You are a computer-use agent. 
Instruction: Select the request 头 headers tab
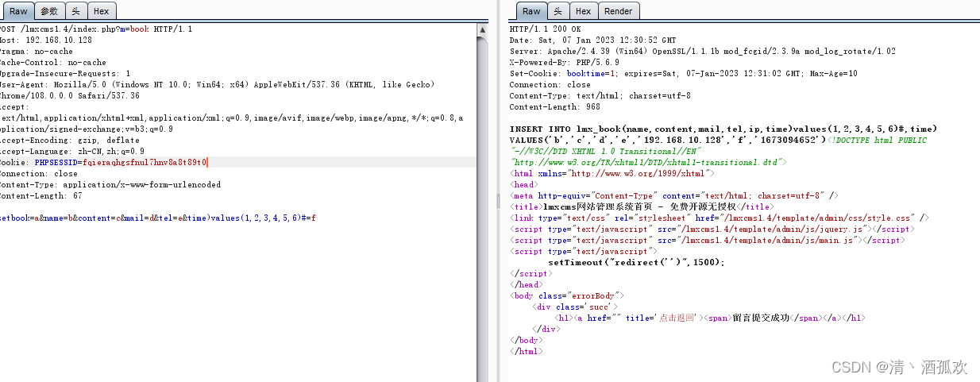click(x=75, y=11)
